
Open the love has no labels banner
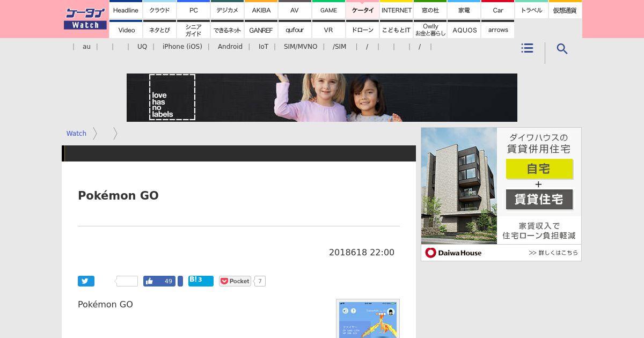(322, 98)
